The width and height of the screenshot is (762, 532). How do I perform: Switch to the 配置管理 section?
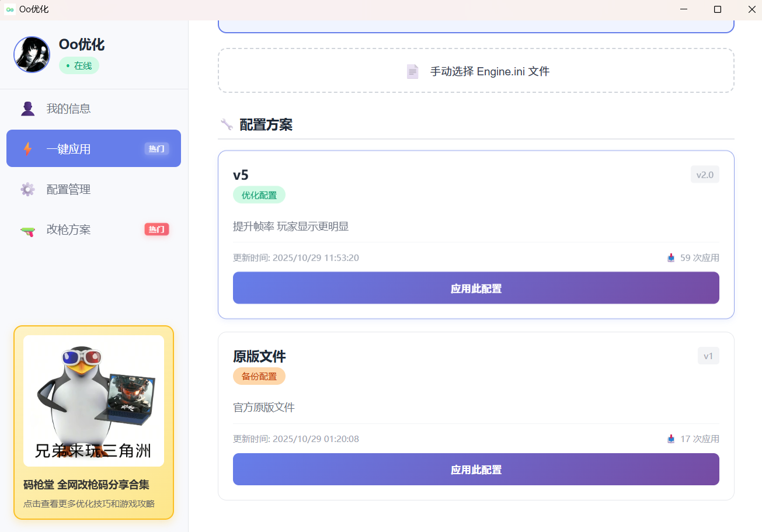(68, 189)
